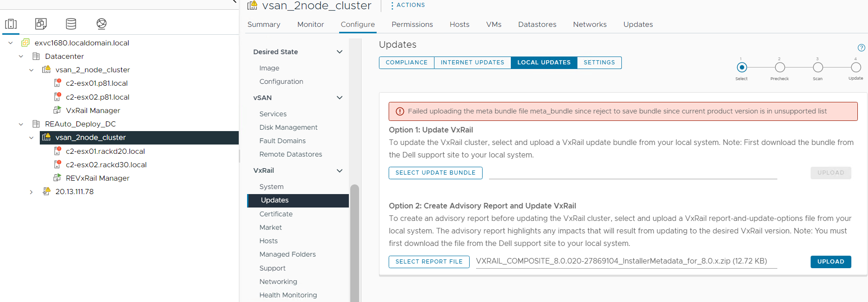The width and height of the screenshot is (868, 302).
Task: Collapse the Datacenter tree node
Action: tap(21, 56)
